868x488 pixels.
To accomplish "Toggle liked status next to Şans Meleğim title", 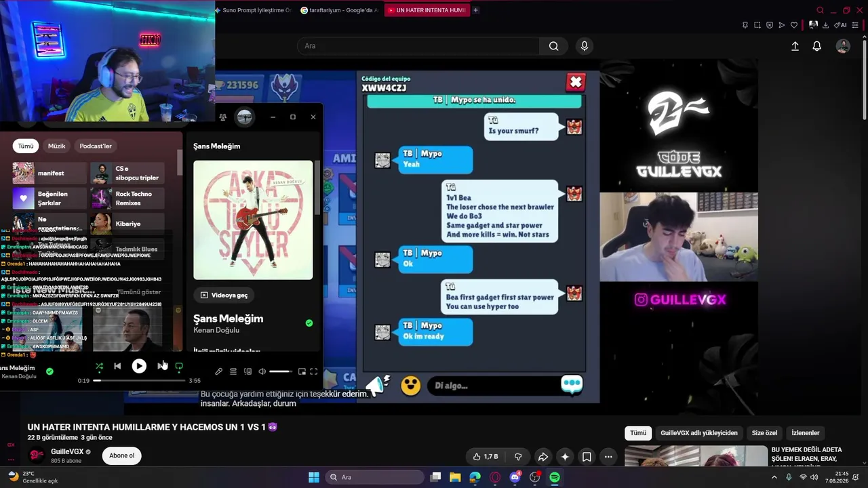I will [x=309, y=323].
